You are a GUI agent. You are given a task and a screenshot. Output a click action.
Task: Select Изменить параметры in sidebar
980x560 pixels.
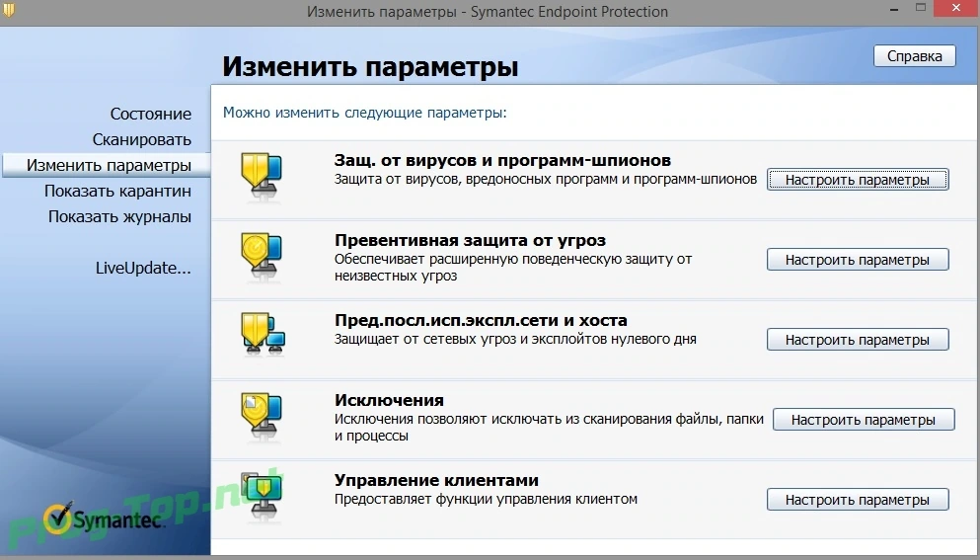click(x=107, y=165)
